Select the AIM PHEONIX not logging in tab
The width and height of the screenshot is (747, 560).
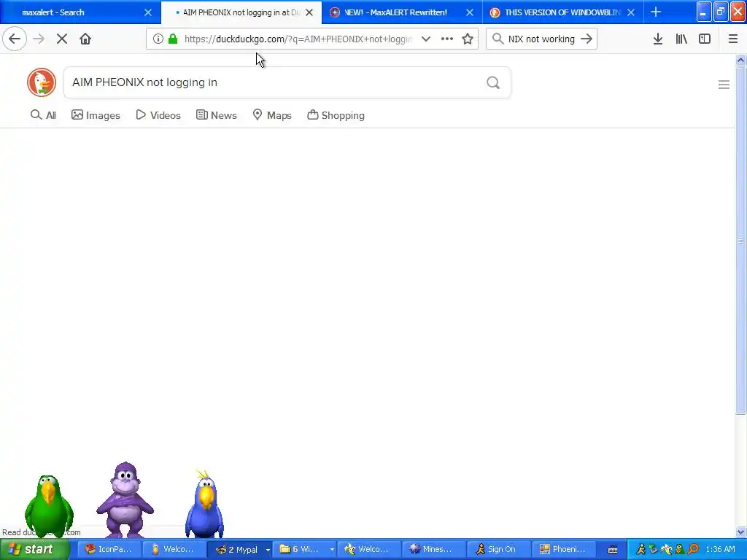241,12
